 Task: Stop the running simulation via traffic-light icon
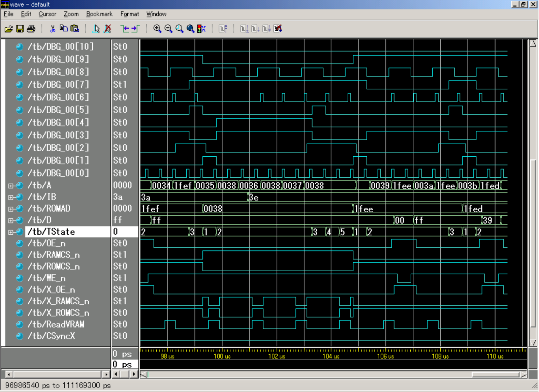(201, 29)
